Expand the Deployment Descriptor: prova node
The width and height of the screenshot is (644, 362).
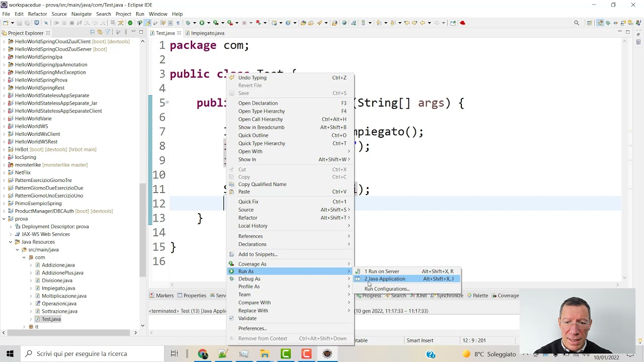(x=11, y=226)
